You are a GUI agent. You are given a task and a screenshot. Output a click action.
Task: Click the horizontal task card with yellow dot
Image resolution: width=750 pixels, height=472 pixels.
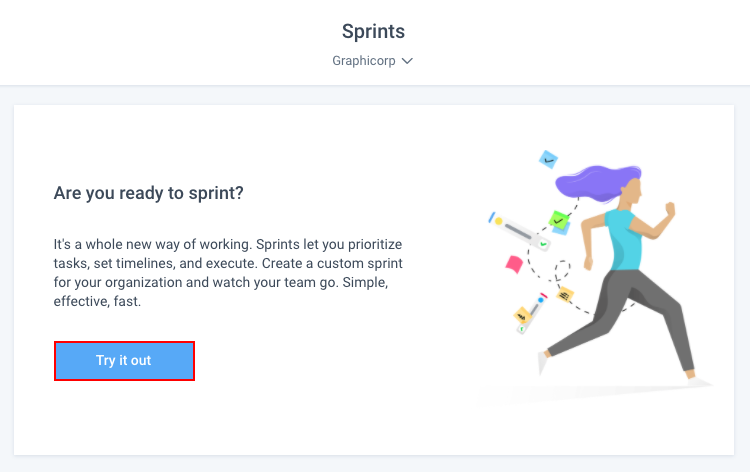coord(518,231)
